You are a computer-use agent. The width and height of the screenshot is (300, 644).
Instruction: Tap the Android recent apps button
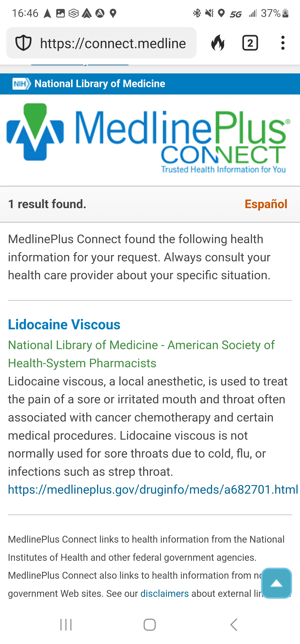coord(66,625)
